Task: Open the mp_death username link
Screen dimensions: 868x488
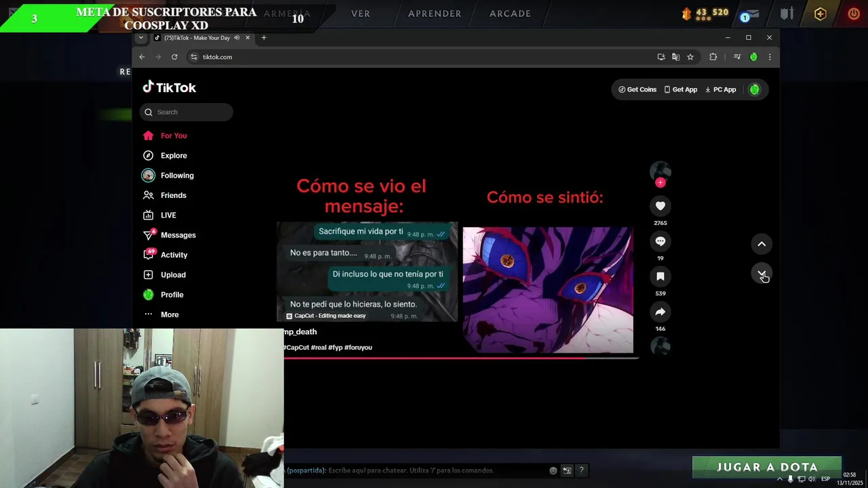Action: point(300,332)
